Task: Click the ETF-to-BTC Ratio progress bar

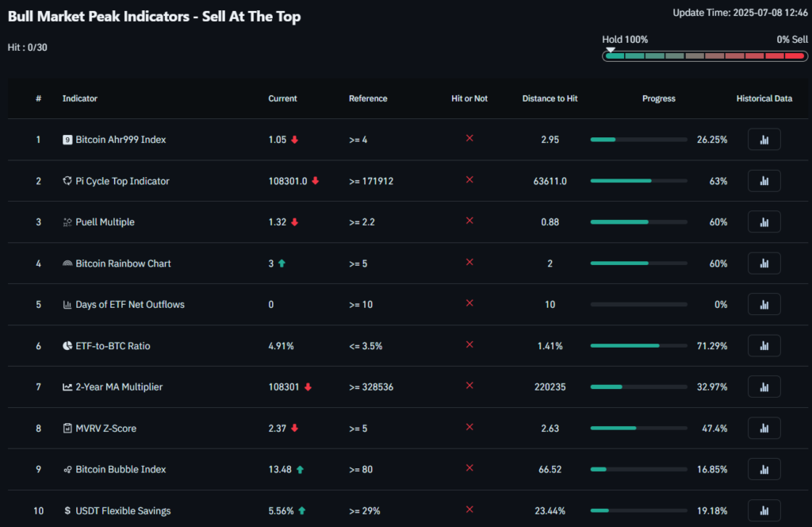Action: coord(638,346)
